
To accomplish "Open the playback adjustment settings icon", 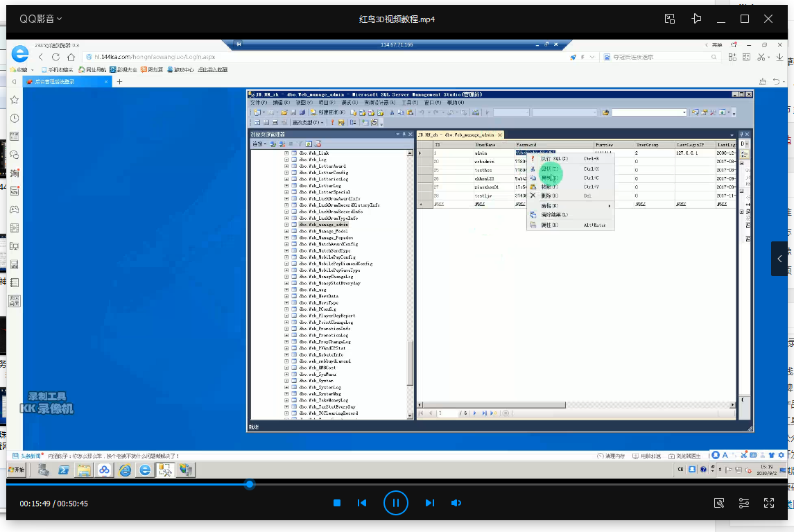I will 744,503.
